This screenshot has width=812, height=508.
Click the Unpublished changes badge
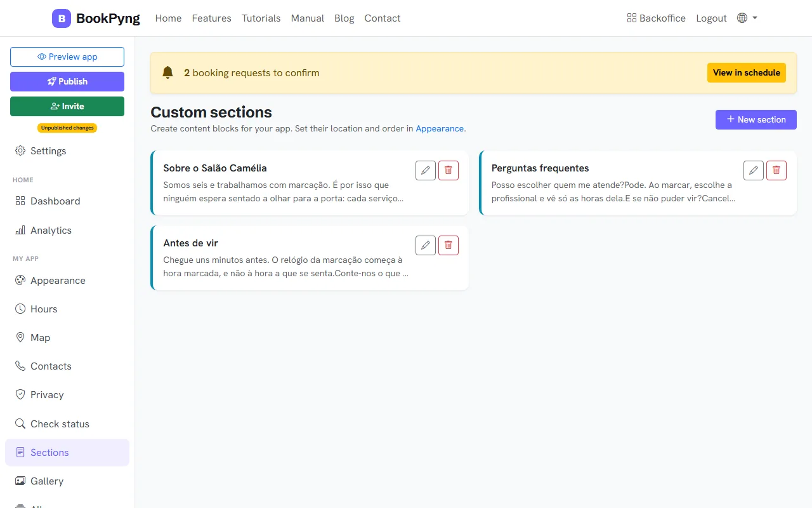[x=67, y=128]
